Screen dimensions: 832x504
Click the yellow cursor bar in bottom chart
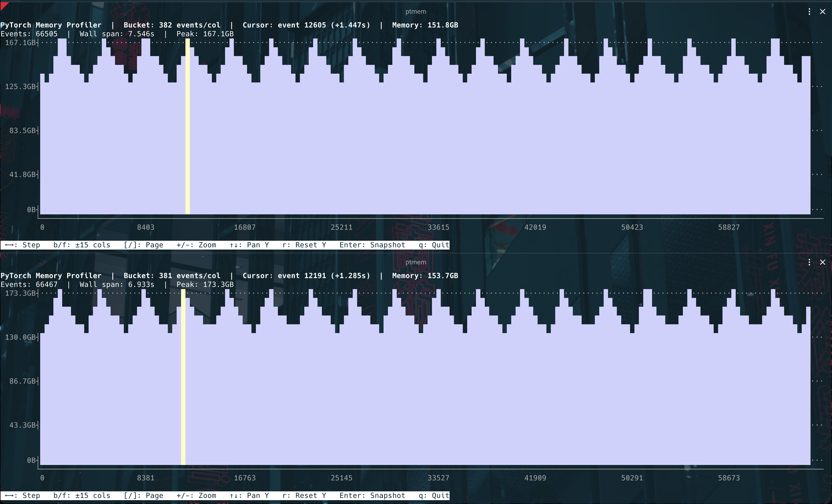pyautogui.click(x=183, y=377)
